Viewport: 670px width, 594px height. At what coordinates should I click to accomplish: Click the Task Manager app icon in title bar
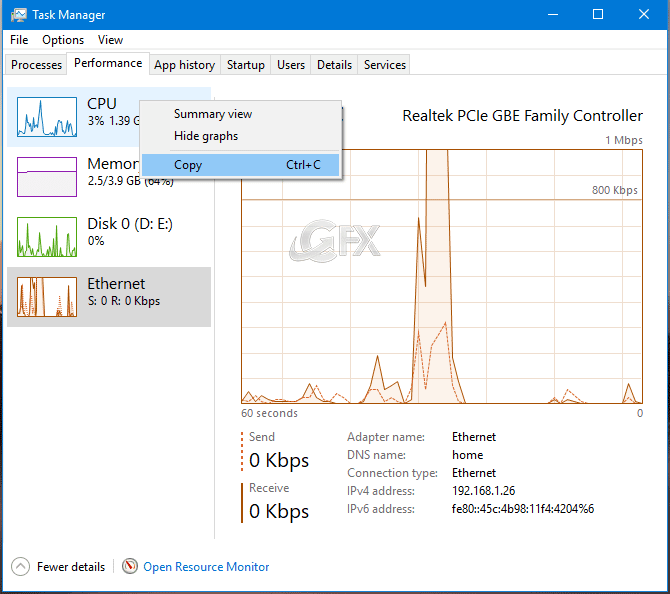(19, 15)
